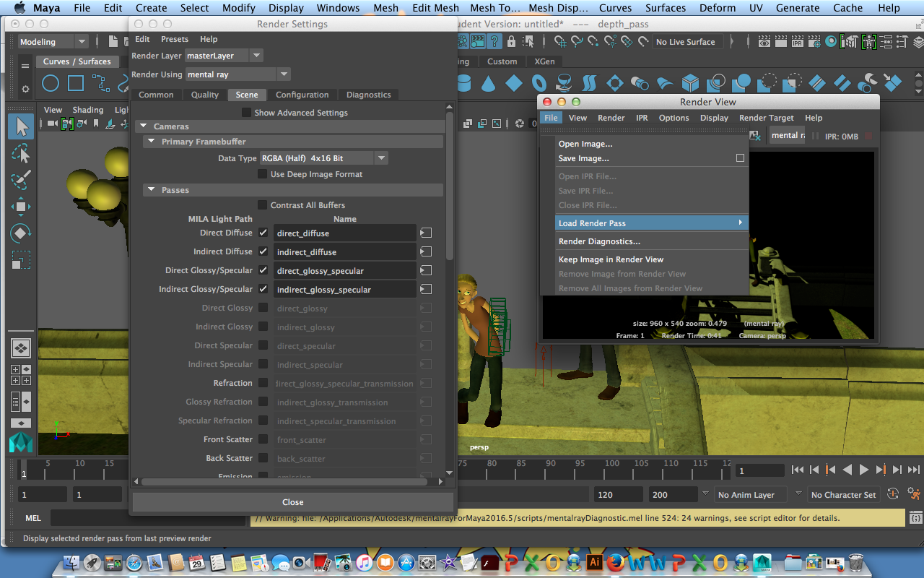Click the direct_diffuse name field
The width and height of the screenshot is (924, 578).
[x=345, y=233]
